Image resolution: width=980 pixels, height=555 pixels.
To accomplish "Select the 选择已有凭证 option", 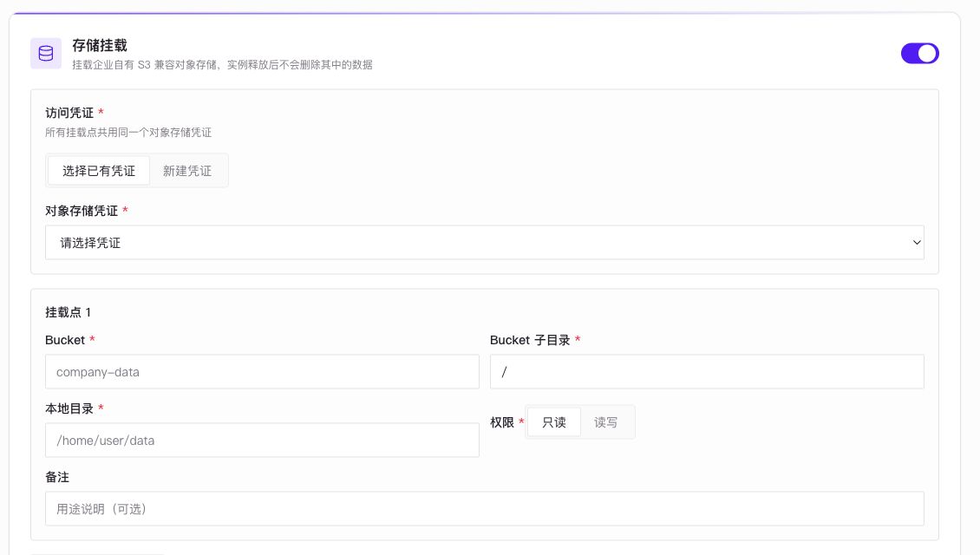I will click(x=99, y=171).
